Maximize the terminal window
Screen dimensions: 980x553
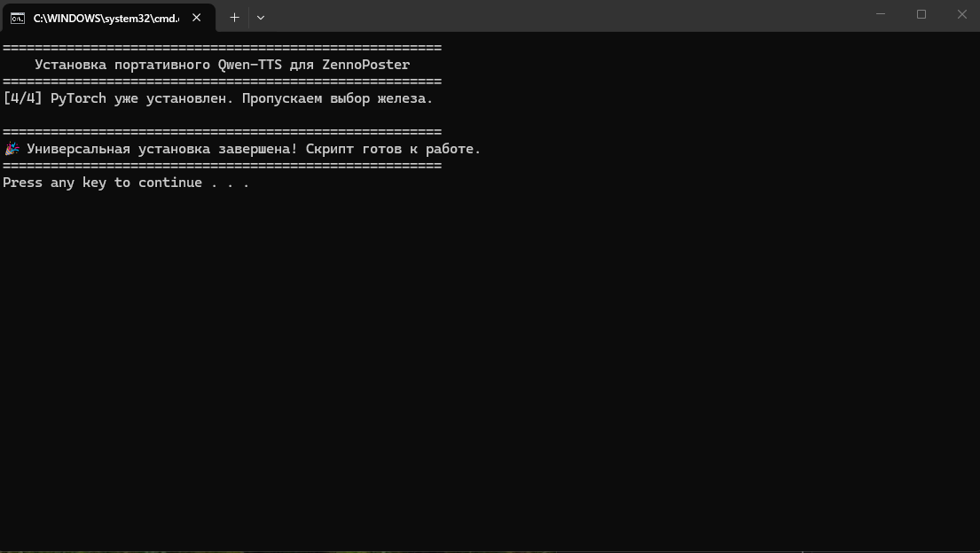921,14
